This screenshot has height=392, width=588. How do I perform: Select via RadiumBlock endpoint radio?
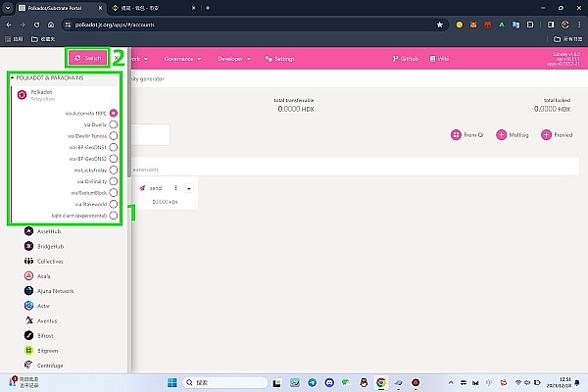[114, 193]
